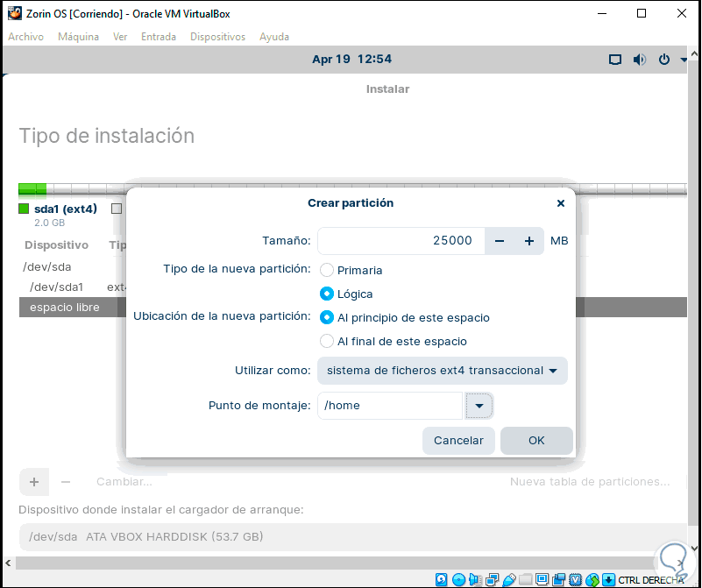Click the VirtualBox window title icon
Image resolution: width=702 pixels, height=588 pixels.
(x=15, y=13)
